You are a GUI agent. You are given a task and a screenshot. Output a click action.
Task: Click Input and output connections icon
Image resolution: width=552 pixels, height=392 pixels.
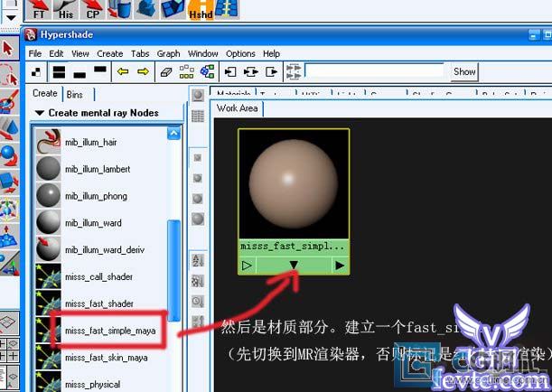250,71
